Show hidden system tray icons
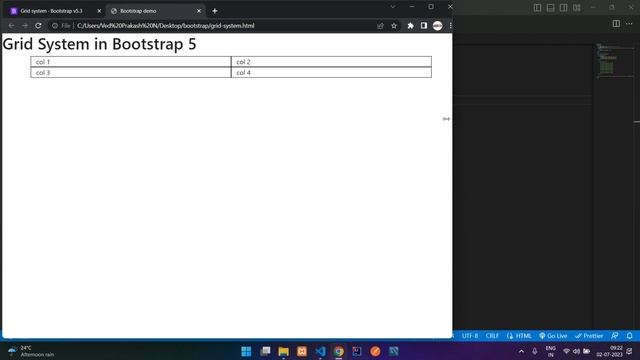The width and height of the screenshot is (640, 360). pyautogui.click(x=521, y=351)
